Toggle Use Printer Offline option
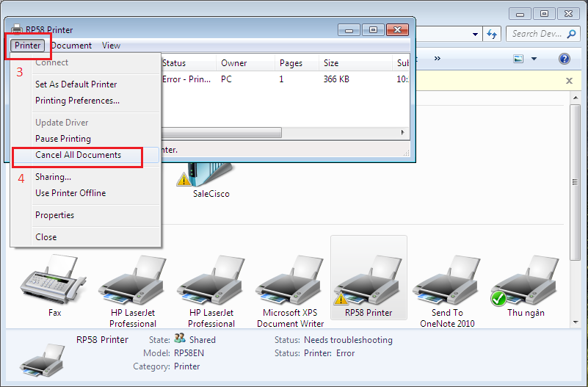This screenshot has width=588, height=387. click(x=70, y=193)
